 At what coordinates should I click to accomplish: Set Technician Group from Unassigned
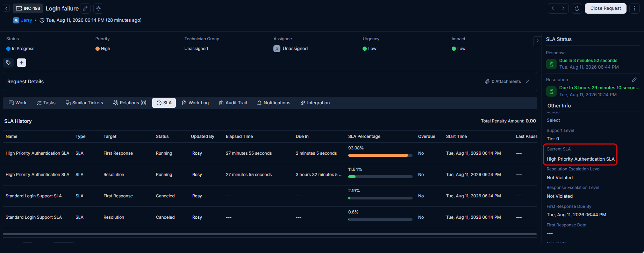(196, 49)
